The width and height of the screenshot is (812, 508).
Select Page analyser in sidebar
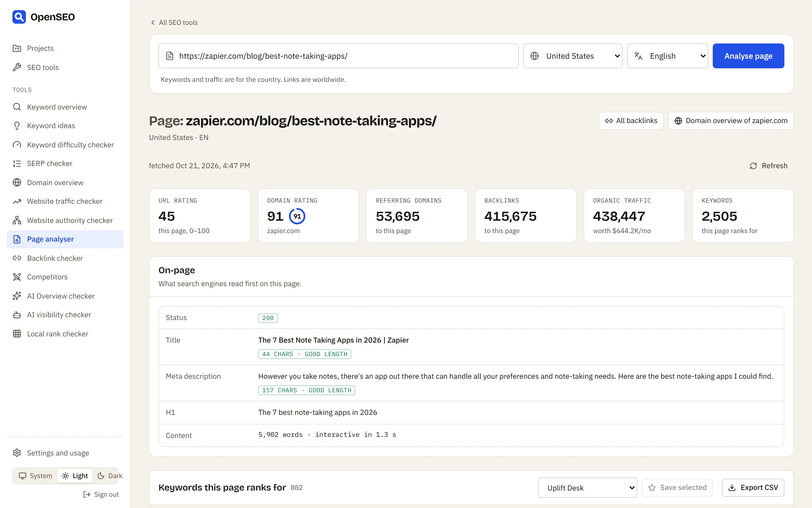pyautogui.click(x=65, y=239)
